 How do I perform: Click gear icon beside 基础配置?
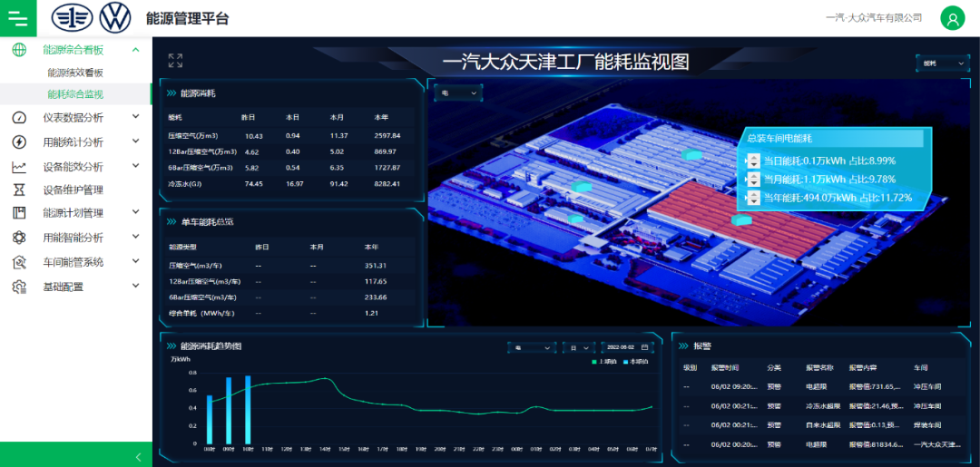[x=19, y=287]
